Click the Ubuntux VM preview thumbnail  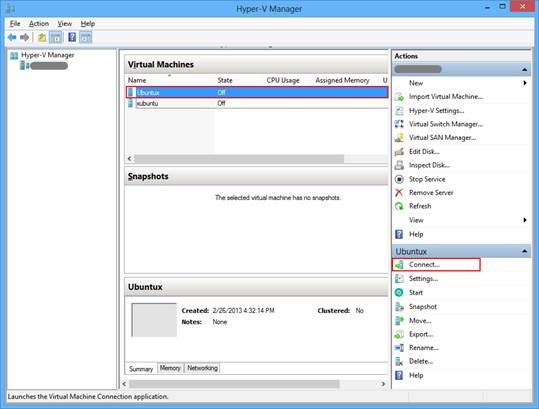coord(154,320)
